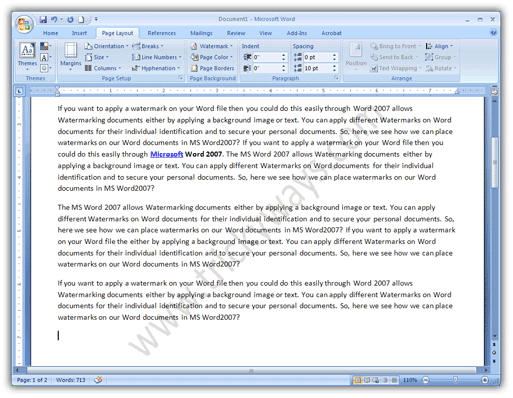The height and width of the screenshot is (398, 513).
Task: Launch the Paragraph dialog
Action: (336, 78)
